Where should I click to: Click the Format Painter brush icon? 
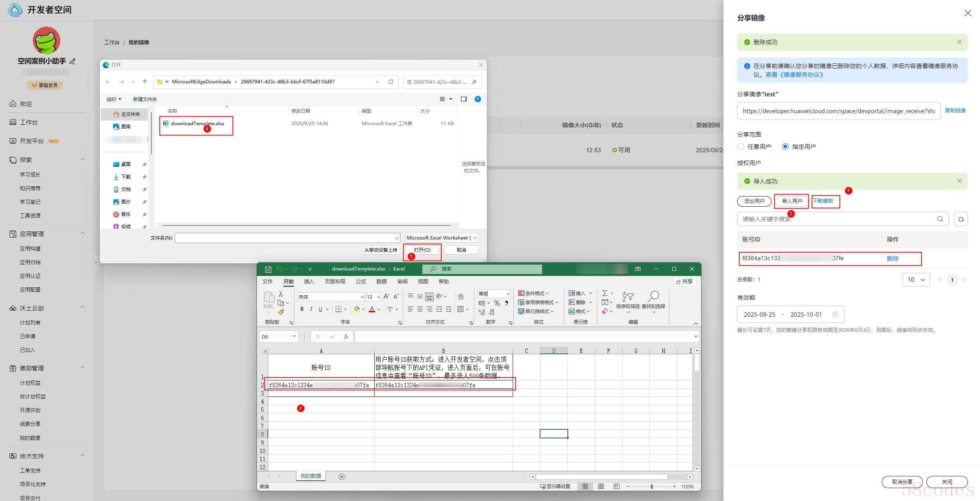click(281, 312)
